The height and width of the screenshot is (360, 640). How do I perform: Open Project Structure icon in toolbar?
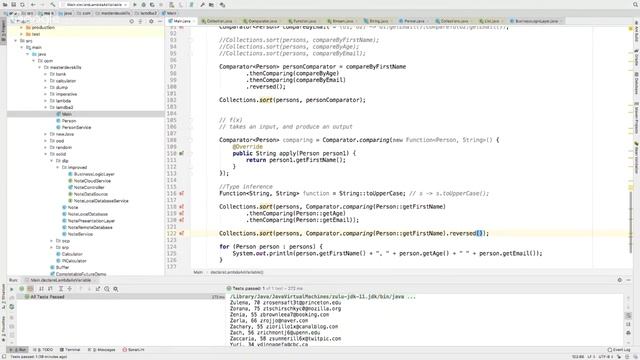[211, 4]
